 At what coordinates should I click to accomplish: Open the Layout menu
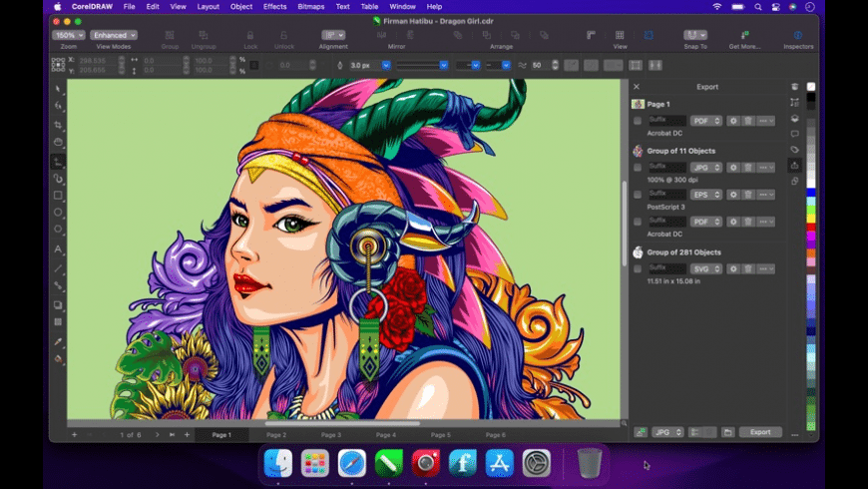tap(209, 7)
